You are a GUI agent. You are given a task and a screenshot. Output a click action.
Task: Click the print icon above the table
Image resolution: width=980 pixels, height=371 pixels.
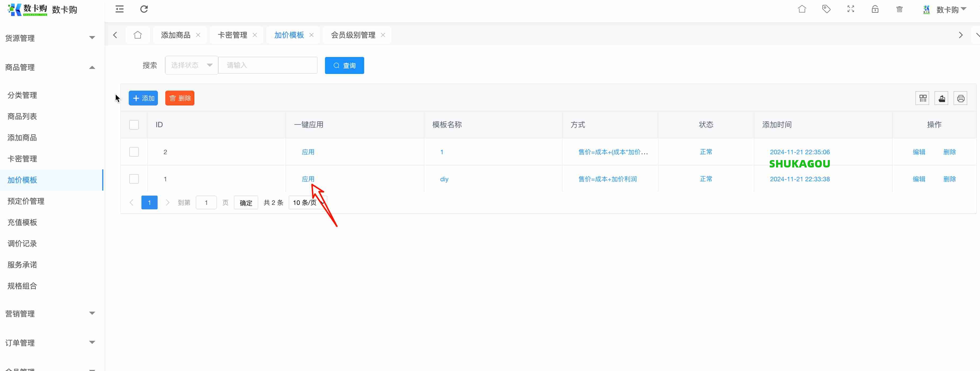pyautogui.click(x=961, y=98)
